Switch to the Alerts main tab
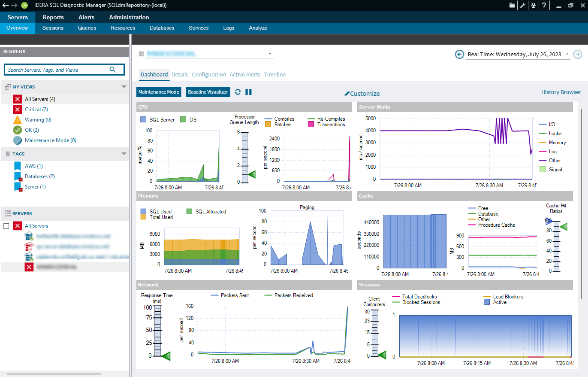Viewport: 588px width, 377px height. (86, 18)
